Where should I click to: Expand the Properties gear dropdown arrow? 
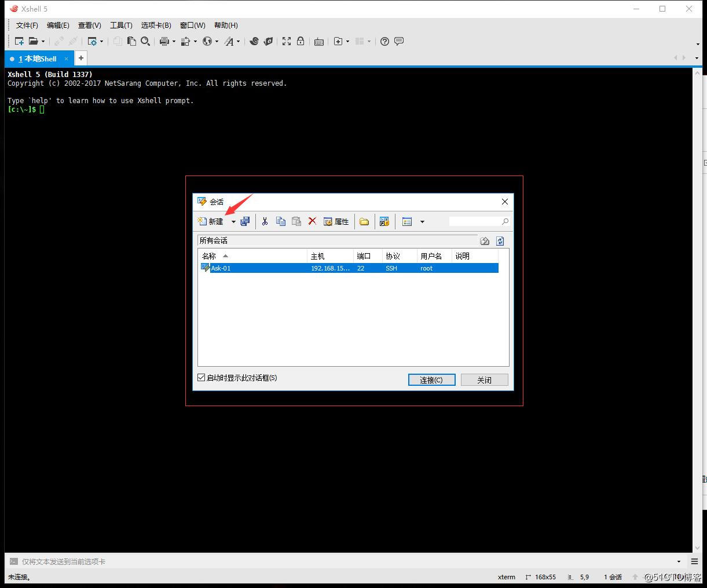click(101, 42)
